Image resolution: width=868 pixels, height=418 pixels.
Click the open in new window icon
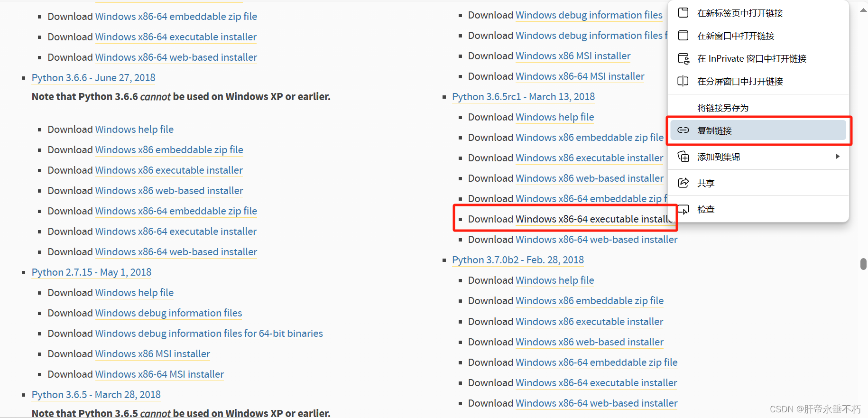click(x=683, y=36)
